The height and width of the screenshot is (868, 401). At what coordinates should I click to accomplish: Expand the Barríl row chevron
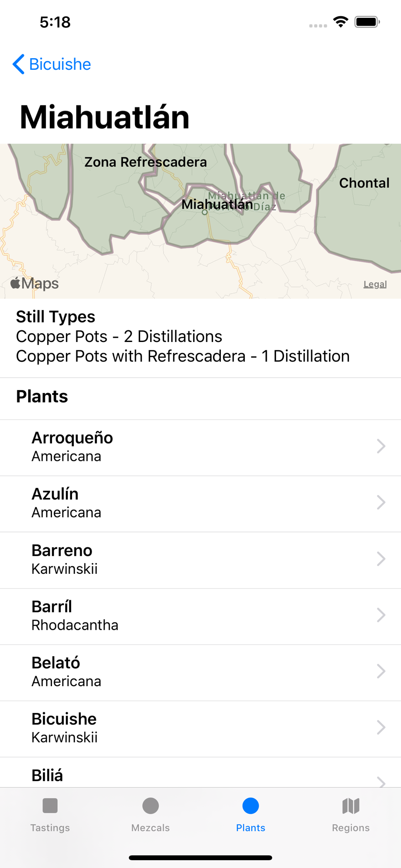(x=381, y=615)
